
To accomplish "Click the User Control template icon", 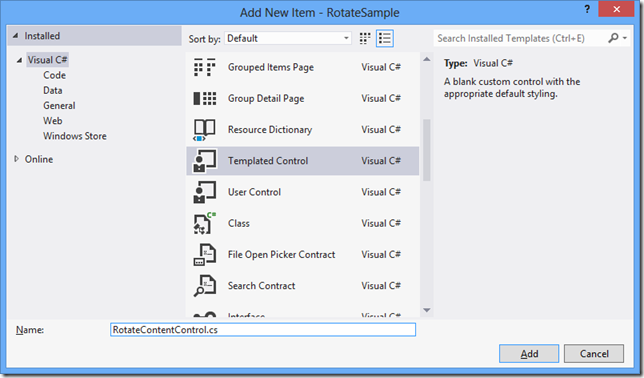I will pos(205,192).
